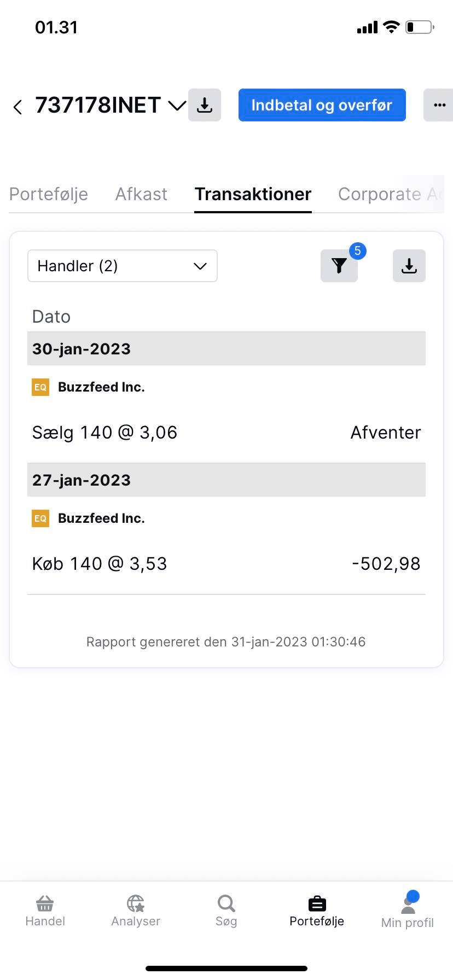Viewport: 453px width, 980px height.
Task: Tap the back arrow icon
Action: 18,107
